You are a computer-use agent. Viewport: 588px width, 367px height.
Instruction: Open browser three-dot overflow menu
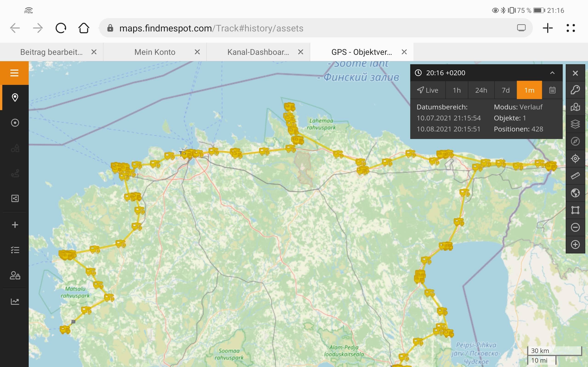(x=571, y=28)
